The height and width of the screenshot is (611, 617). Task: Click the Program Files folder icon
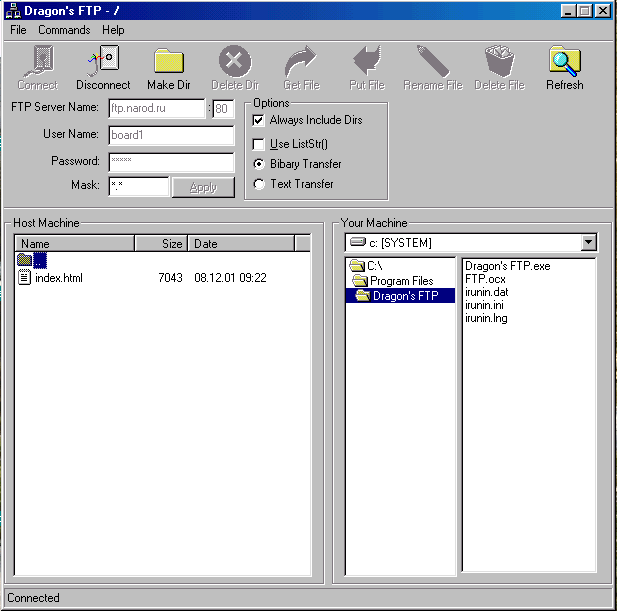[x=360, y=281]
